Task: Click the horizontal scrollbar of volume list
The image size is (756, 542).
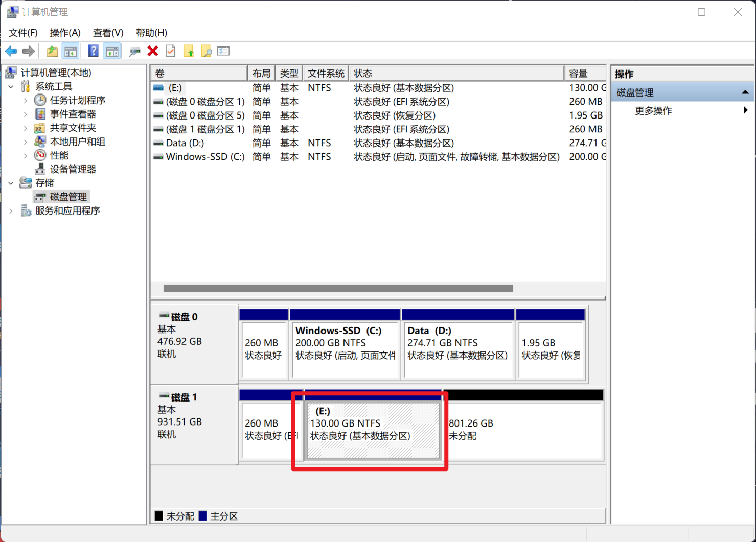Action: (338, 288)
